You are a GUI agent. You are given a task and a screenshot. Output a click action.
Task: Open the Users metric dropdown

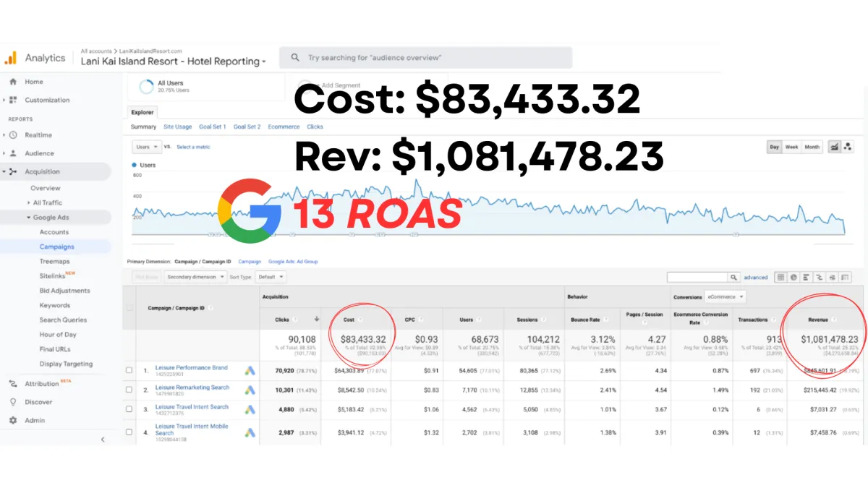148,147
